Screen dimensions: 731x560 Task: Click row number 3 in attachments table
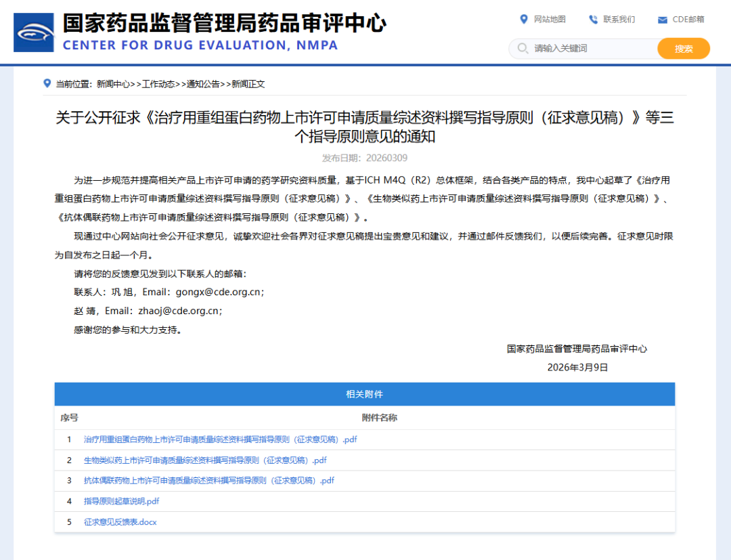69,480
